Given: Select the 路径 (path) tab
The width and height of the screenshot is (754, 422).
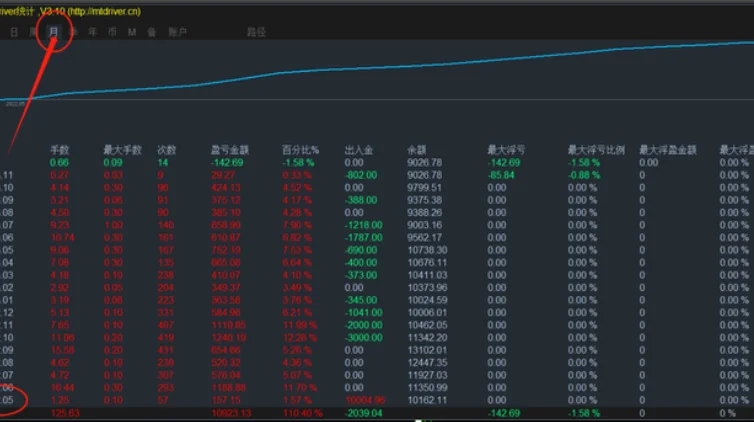Looking at the screenshot, I should coord(256,32).
